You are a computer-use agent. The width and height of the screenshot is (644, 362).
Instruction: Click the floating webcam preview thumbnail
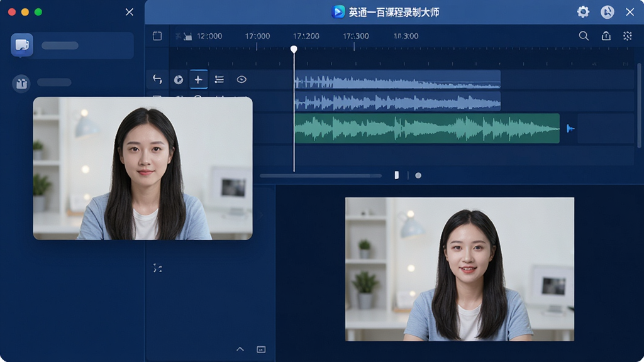143,168
